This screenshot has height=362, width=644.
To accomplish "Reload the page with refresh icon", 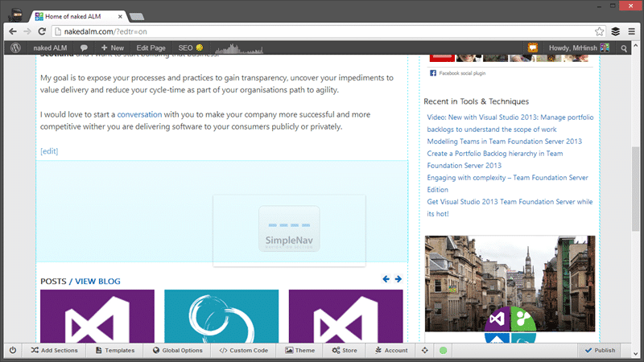I will click(42, 31).
